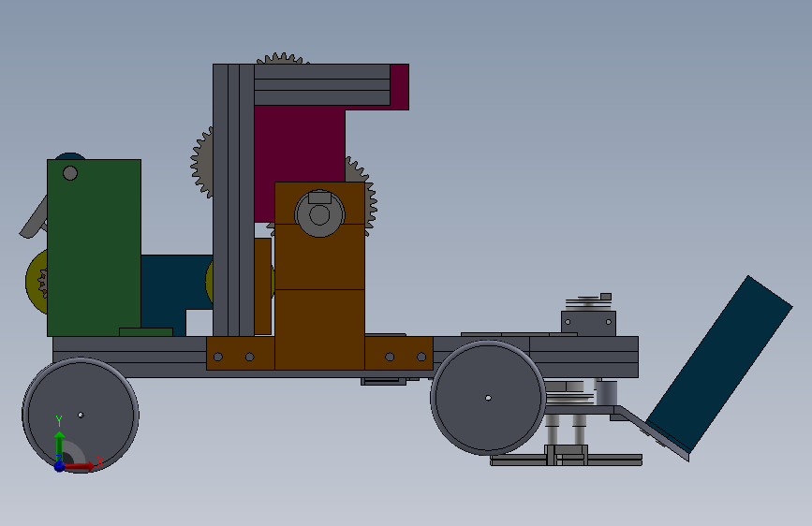Select the small green plate at box base

click(x=146, y=332)
